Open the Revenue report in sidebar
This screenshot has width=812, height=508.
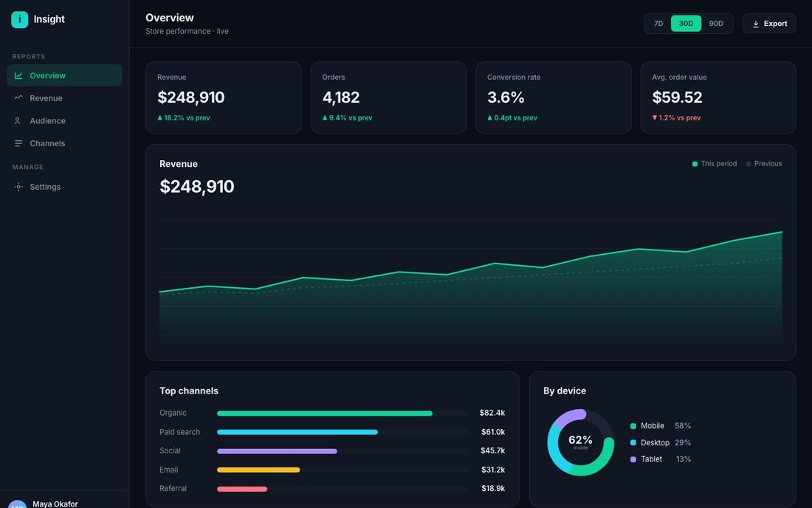(64, 98)
